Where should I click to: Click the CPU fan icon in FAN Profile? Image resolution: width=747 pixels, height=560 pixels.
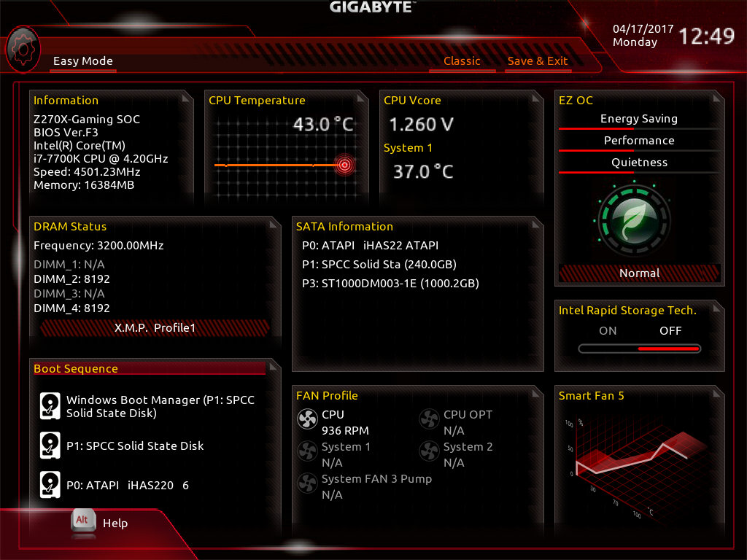point(307,419)
